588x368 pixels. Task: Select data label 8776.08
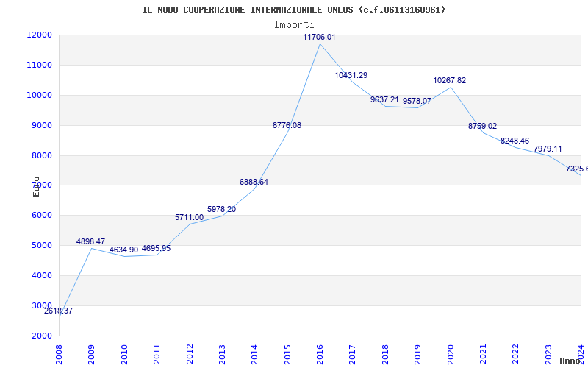click(287, 125)
